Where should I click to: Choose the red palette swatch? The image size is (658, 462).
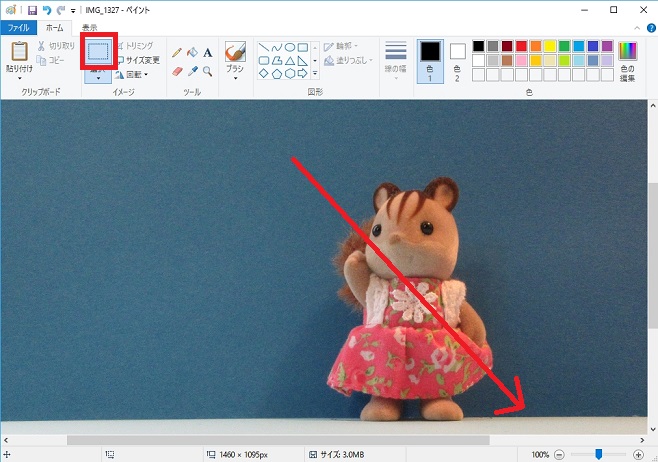[521, 46]
